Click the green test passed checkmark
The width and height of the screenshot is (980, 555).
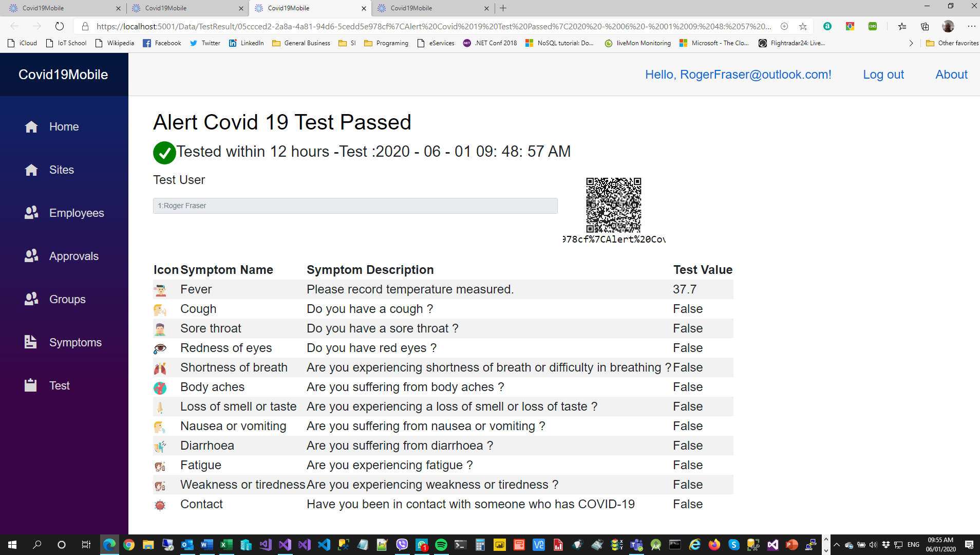(x=164, y=153)
